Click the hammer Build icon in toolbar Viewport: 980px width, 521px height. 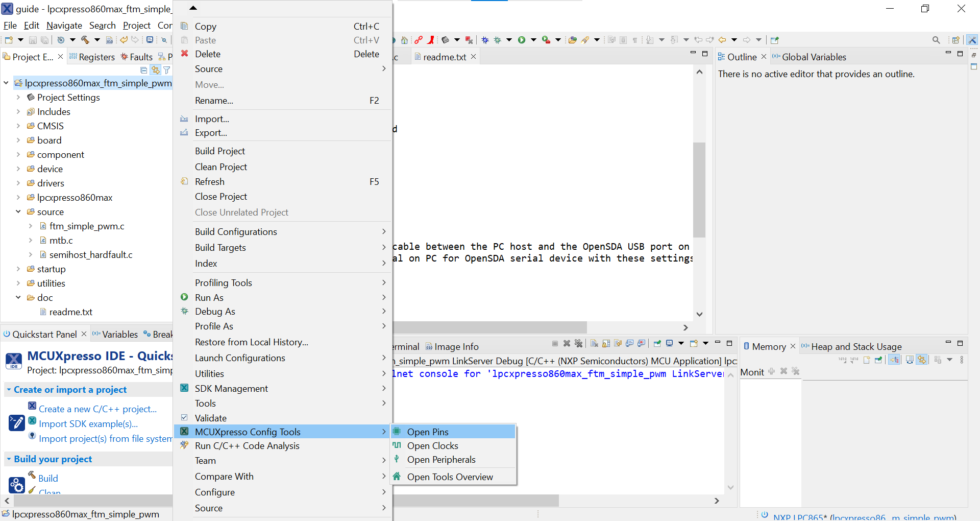(x=85, y=40)
